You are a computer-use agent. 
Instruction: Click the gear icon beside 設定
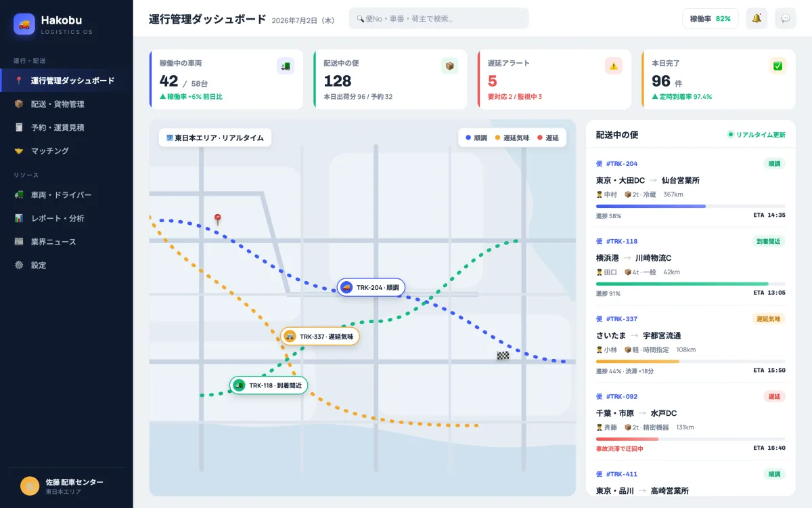point(19,265)
